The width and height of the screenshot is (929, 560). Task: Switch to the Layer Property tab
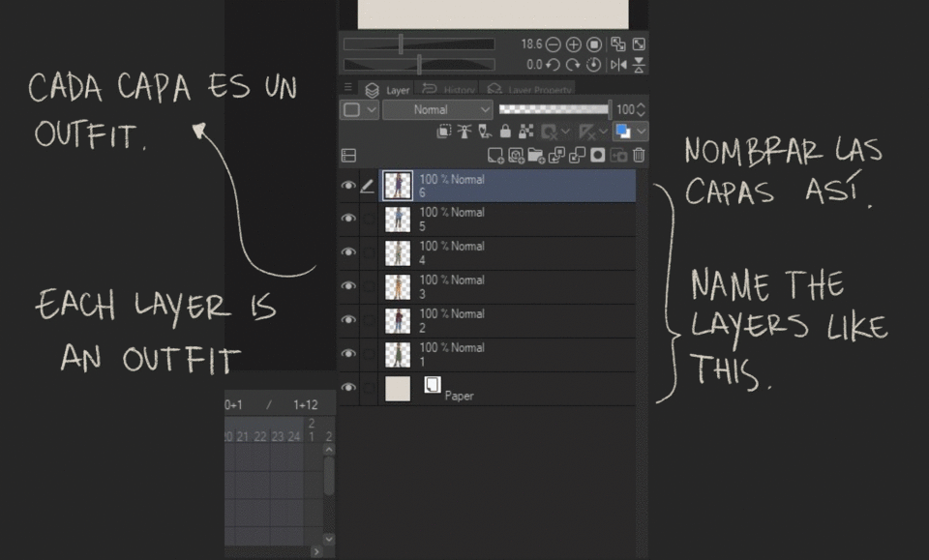(529, 90)
